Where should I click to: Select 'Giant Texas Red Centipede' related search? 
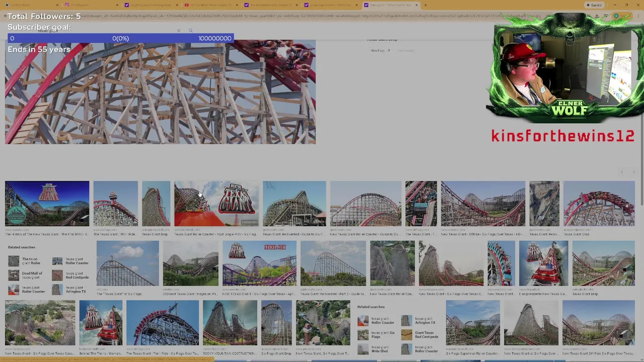coord(421,335)
